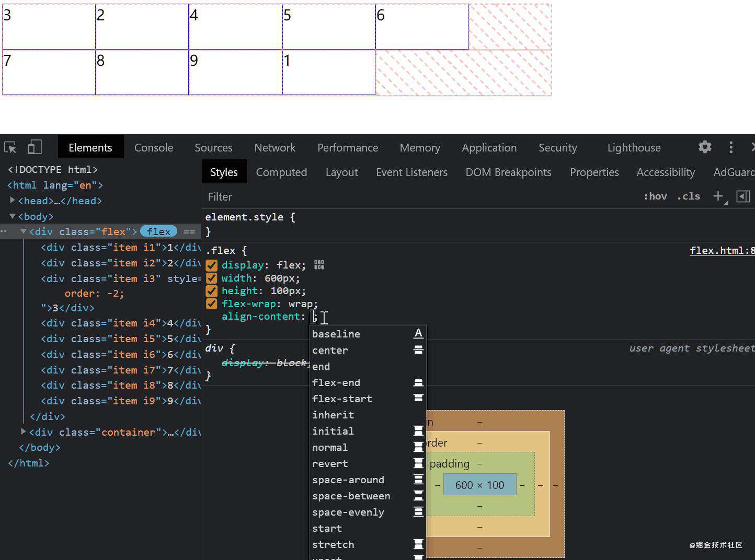Open the Event Listeners pane tab
755x560 pixels.
click(411, 172)
